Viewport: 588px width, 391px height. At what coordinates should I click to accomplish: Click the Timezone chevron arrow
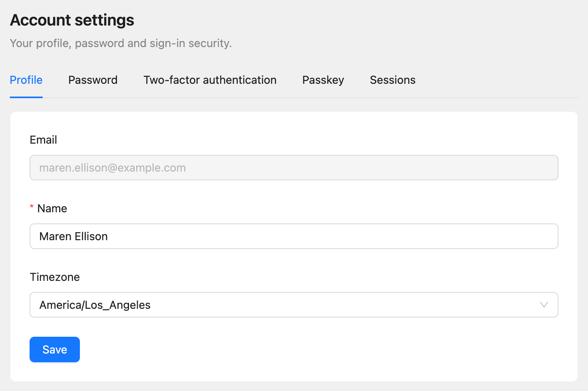coord(544,305)
